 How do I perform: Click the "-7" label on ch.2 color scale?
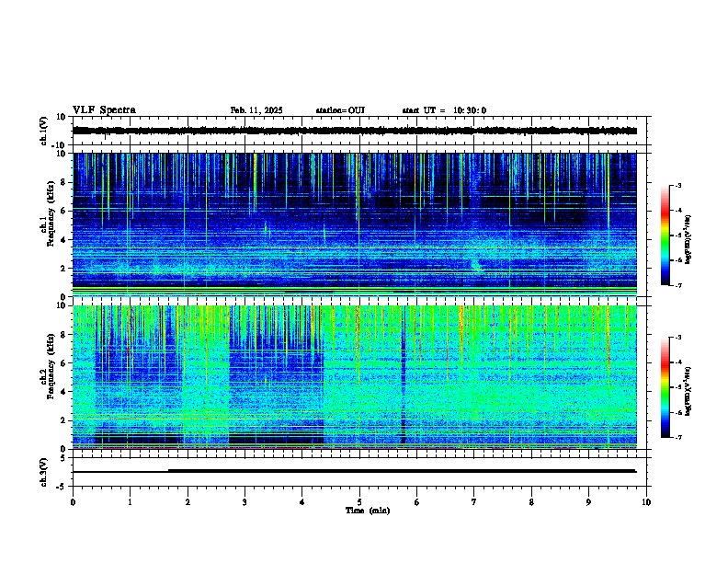tap(677, 438)
